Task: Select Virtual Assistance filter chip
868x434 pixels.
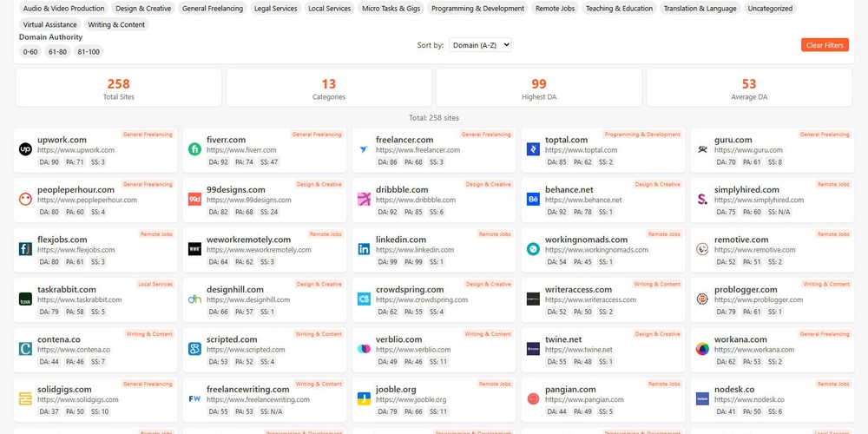Action: click(x=50, y=24)
